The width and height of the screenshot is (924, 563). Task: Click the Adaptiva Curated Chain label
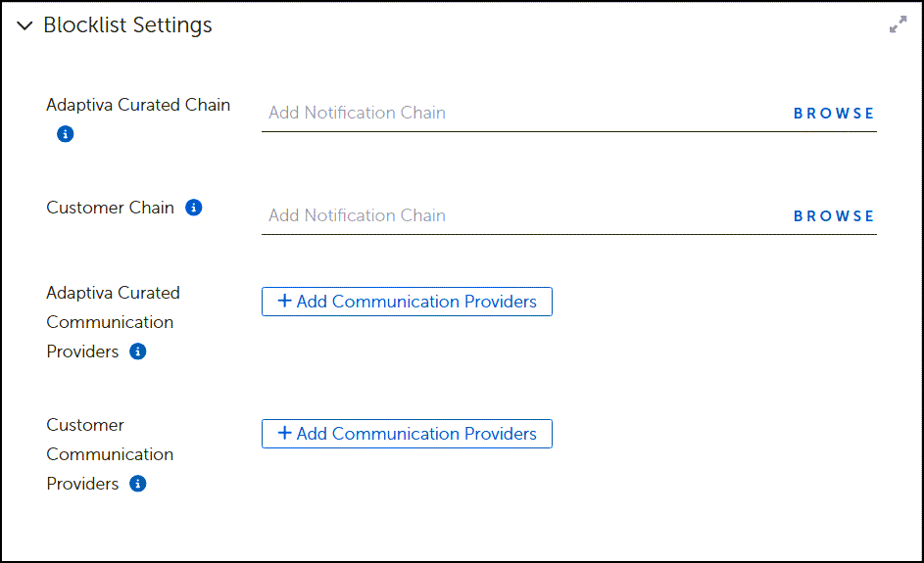(138, 105)
